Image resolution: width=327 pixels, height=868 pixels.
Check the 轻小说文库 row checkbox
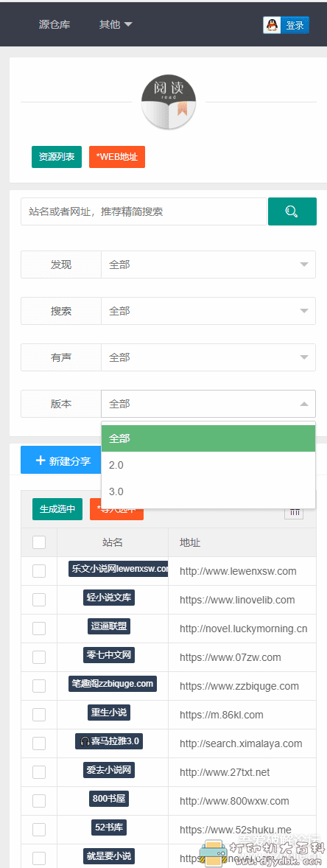[x=39, y=600]
